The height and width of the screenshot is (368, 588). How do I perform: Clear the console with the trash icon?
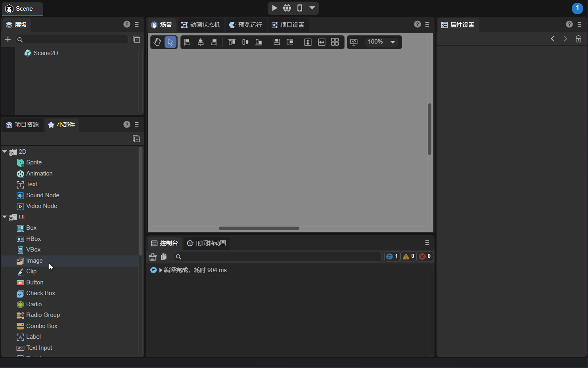point(153,257)
